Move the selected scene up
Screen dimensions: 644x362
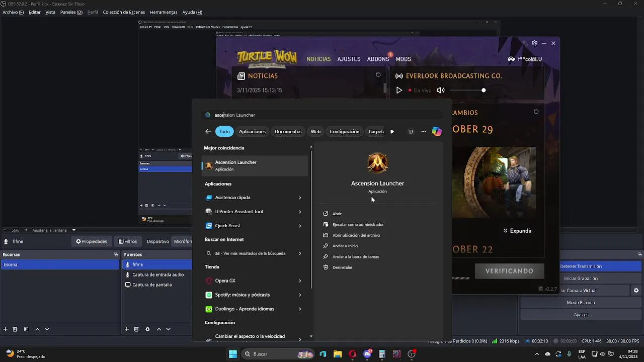pos(37,329)
